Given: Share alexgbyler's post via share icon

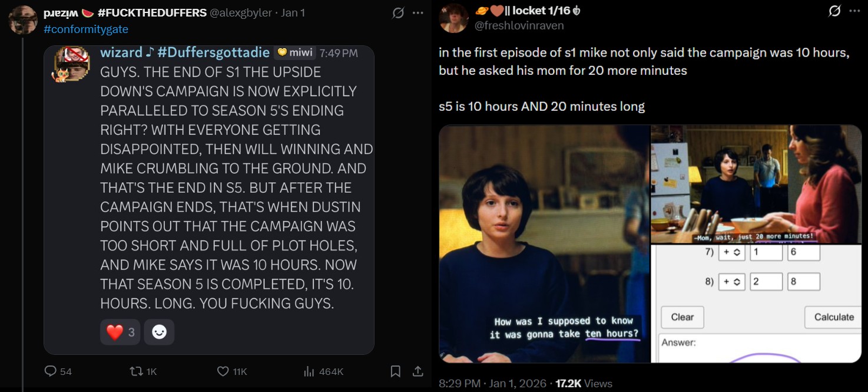Looking at the screenshot, I should (418, 371).
